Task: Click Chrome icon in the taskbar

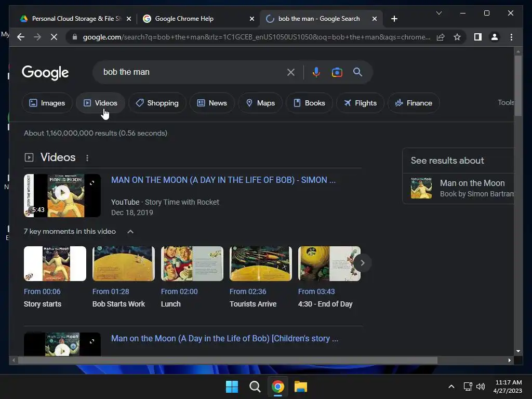Action: point(277,387)
